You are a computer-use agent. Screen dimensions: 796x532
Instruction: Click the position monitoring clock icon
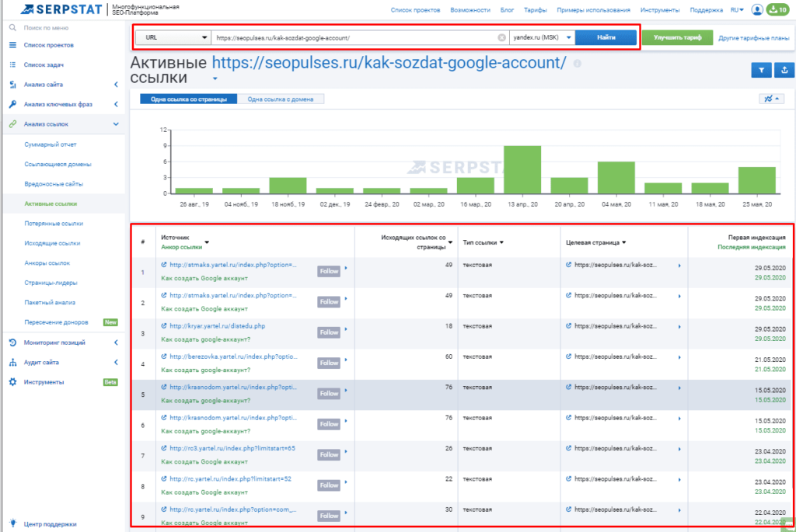coord(12,342)
